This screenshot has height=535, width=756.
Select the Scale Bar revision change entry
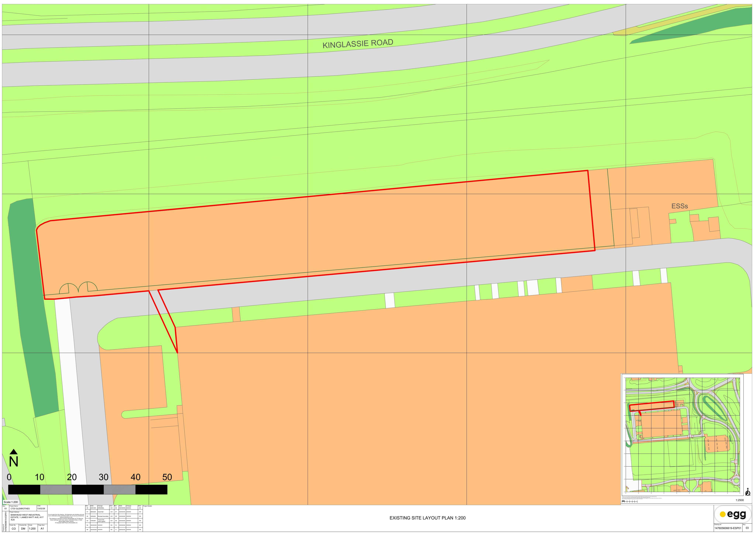[100, 512]
